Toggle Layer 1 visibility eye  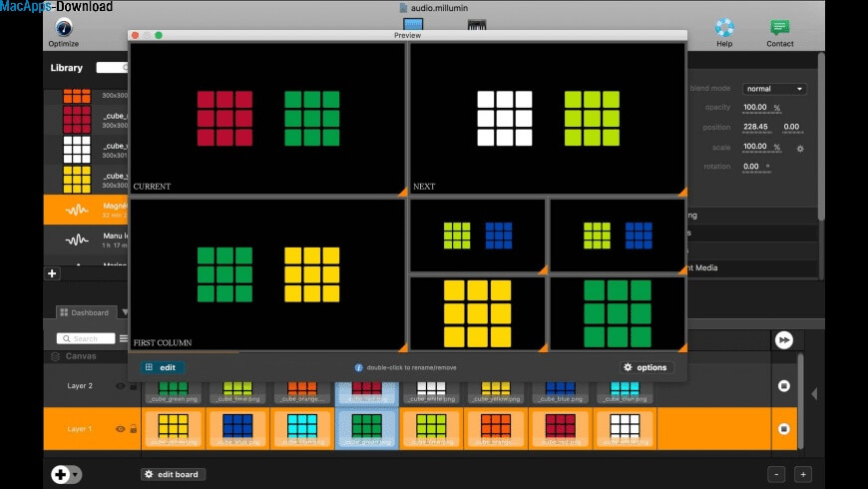[120, 429]
